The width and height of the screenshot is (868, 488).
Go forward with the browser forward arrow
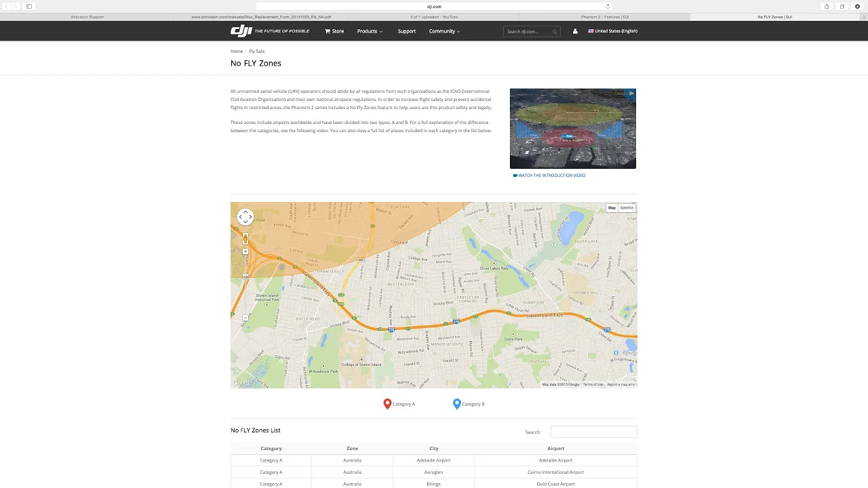tap(16, 6)
